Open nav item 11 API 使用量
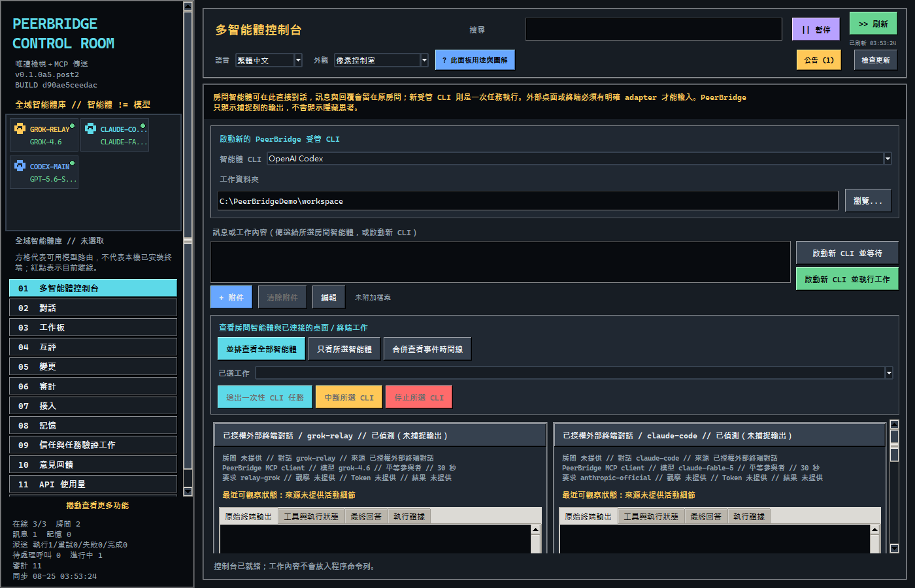The image size is (915, 588). (93, 484)
